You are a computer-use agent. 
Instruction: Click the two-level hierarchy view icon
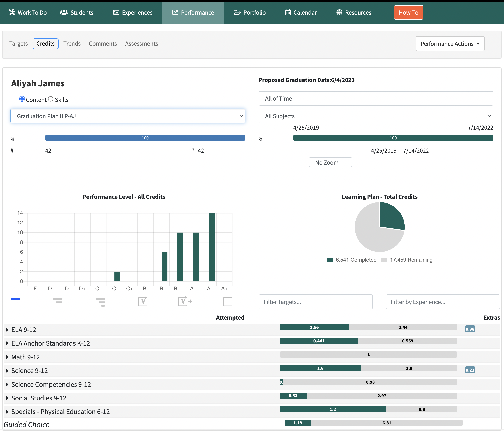tap(58, 301)
